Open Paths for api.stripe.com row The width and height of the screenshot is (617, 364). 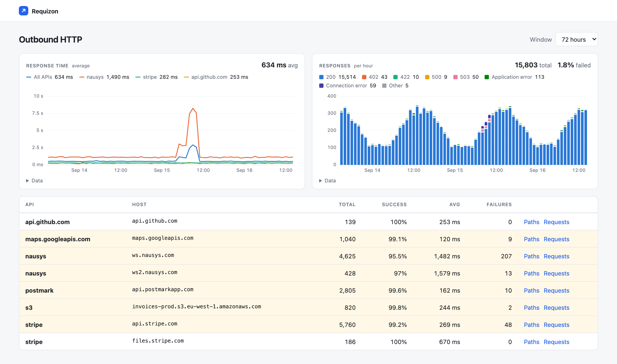pos(532,325)
